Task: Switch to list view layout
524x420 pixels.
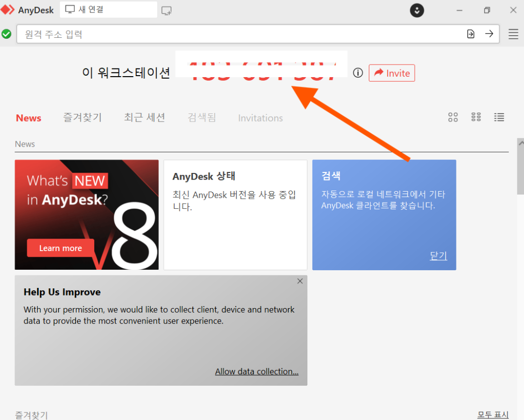Action: pos(499,117)
